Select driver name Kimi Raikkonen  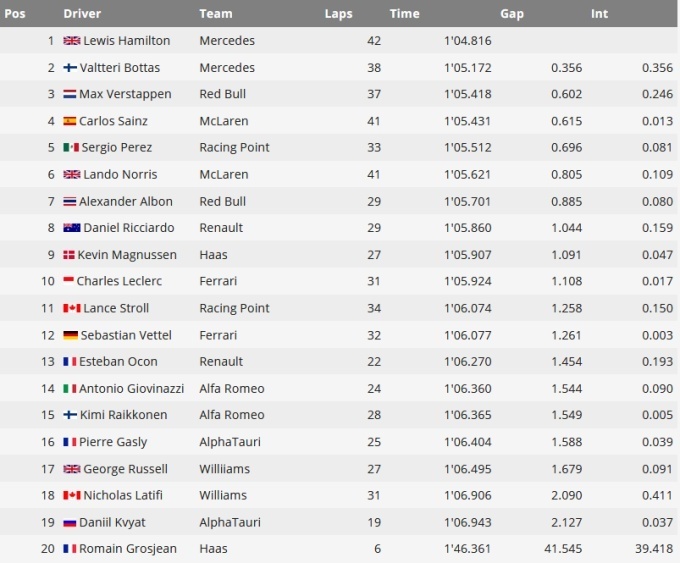(123, 415)
